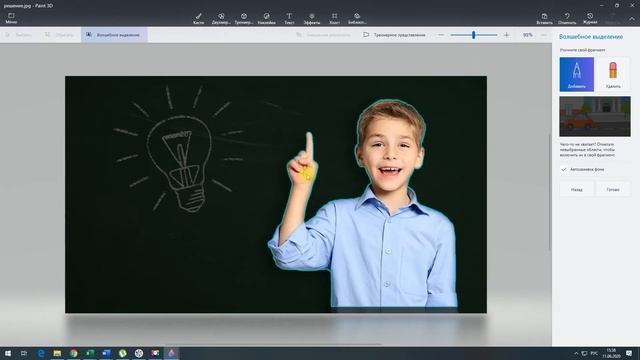This screenshot has width=640, height=360.
Task: Open Task View in the taskbar
Action: pos(24,353)
